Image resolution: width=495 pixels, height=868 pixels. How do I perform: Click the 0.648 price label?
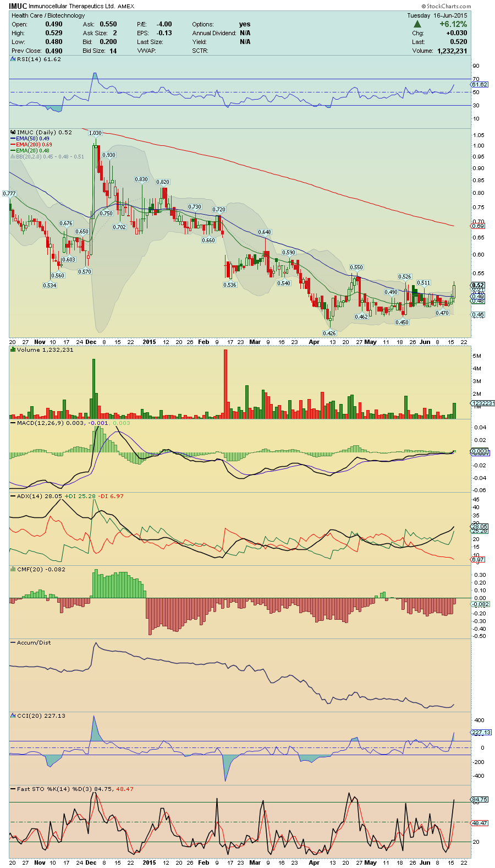coord(265,232)
